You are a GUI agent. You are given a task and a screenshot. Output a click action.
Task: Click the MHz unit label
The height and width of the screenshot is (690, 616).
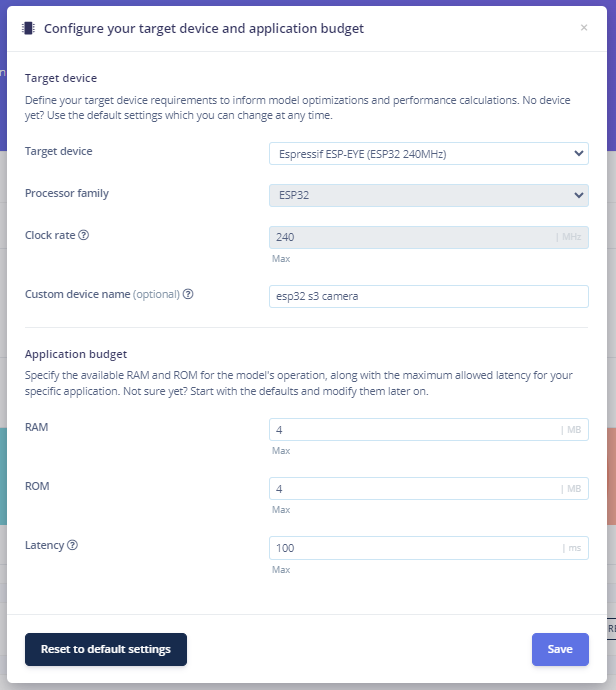click(x=571, y=237)
